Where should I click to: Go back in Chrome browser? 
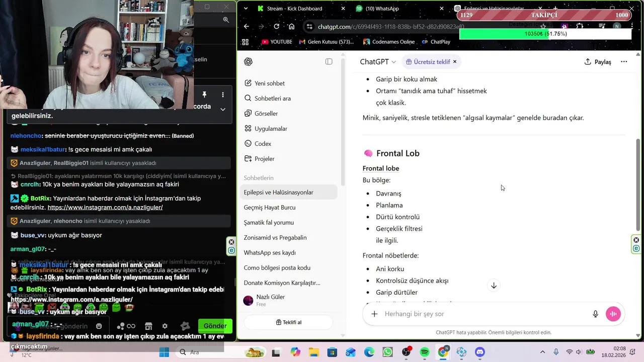click(246, 27)
